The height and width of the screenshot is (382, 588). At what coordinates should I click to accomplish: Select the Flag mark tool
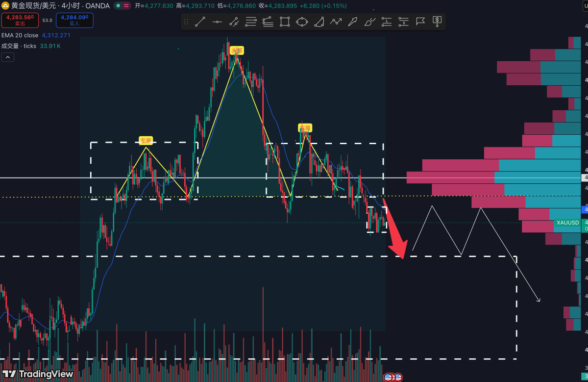pyautogui.click(x=420, y=21)
